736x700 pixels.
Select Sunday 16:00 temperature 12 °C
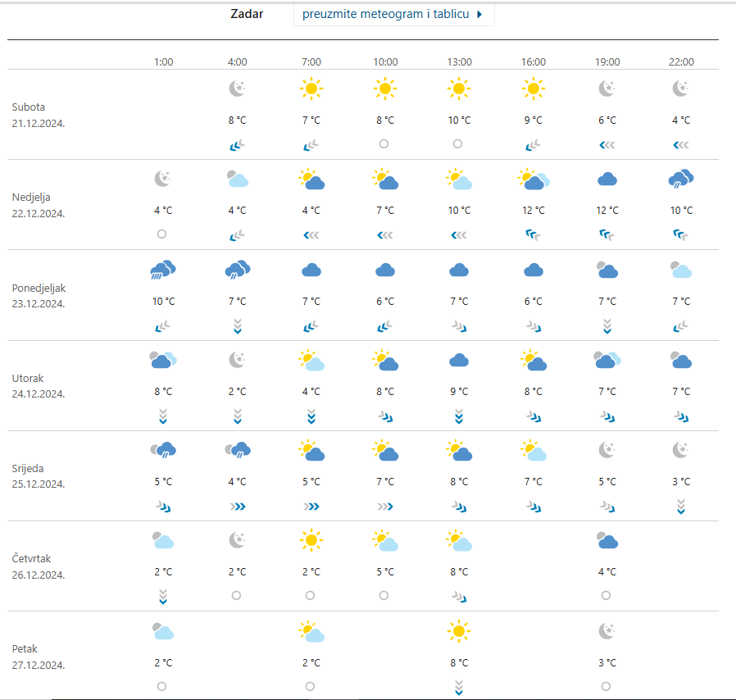click(x=533, y=211)
